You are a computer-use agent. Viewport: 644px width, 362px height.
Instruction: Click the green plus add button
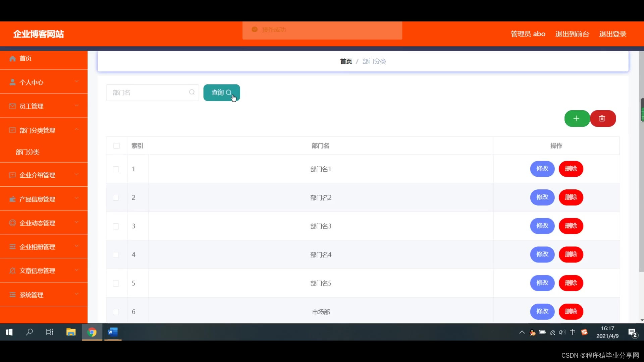576,119
